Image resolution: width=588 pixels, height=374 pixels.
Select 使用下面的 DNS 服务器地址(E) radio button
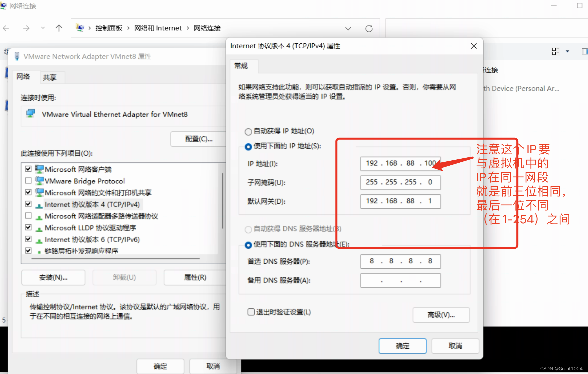[248, 245]
